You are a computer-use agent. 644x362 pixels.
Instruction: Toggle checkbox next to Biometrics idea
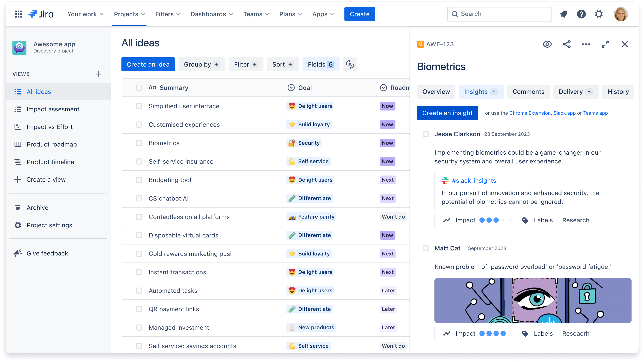[x=139, y=143]
